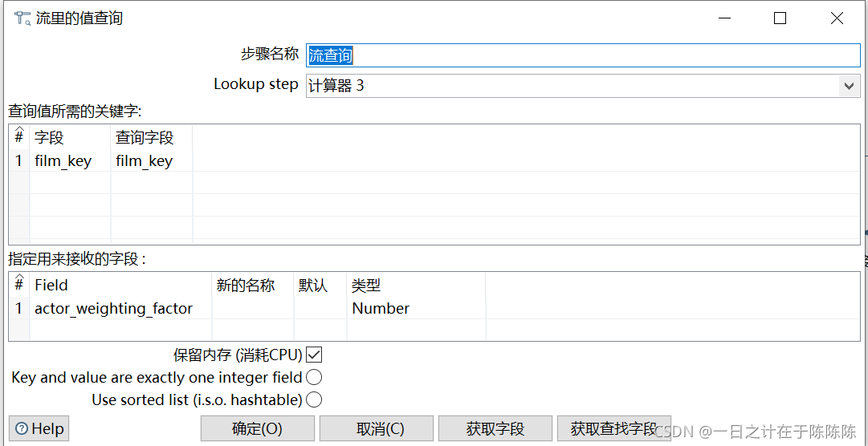Open the Lookup step dropdown arrow
868x446 pixels.
[849, 86]
